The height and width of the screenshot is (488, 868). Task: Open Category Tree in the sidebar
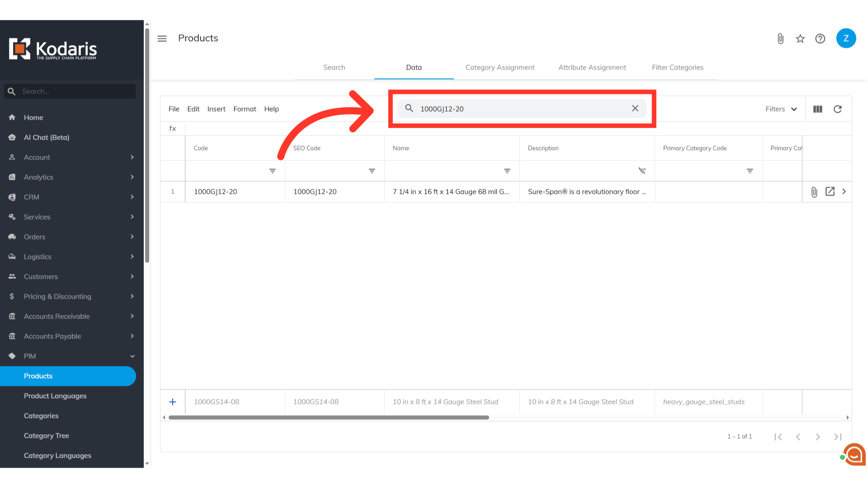(46, 436)
